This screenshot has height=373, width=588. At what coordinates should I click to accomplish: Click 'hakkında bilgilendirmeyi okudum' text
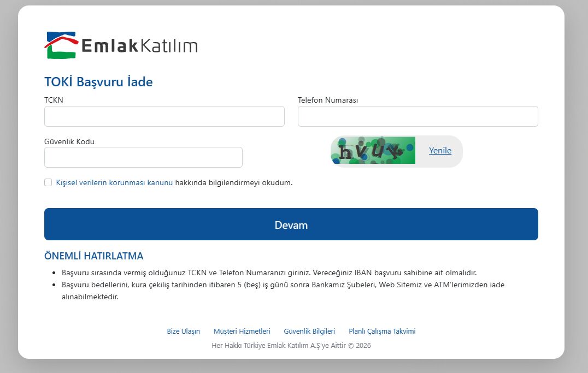tap(234, 182)
